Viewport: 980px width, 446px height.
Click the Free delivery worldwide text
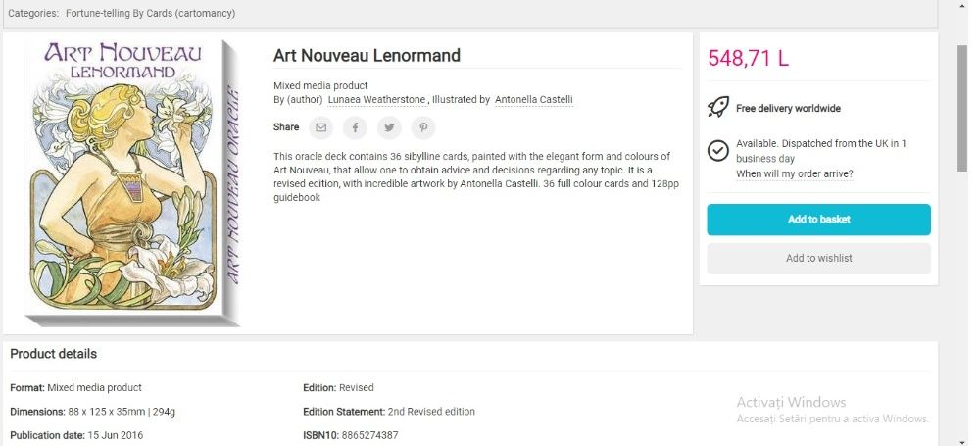click(788, 109)
